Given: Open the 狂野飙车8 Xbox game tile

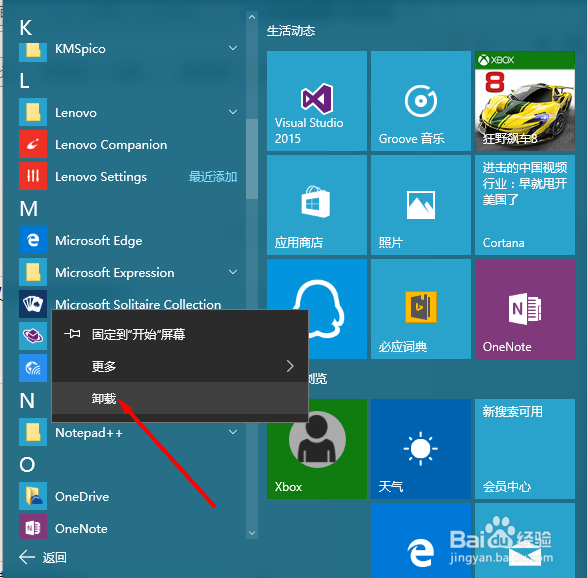Looking at the screenshot, I should point(525,101).
